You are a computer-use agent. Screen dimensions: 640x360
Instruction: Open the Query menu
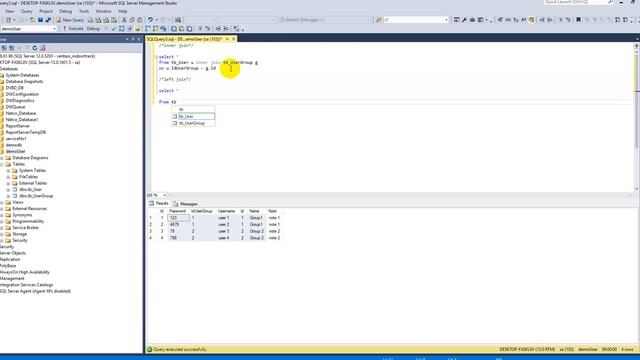pos(27,11)
